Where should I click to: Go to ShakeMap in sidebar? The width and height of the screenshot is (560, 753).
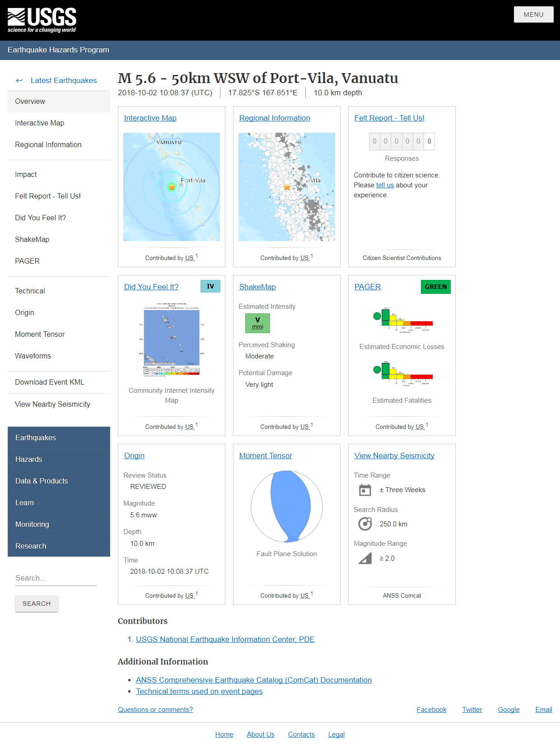click(32, 239)
